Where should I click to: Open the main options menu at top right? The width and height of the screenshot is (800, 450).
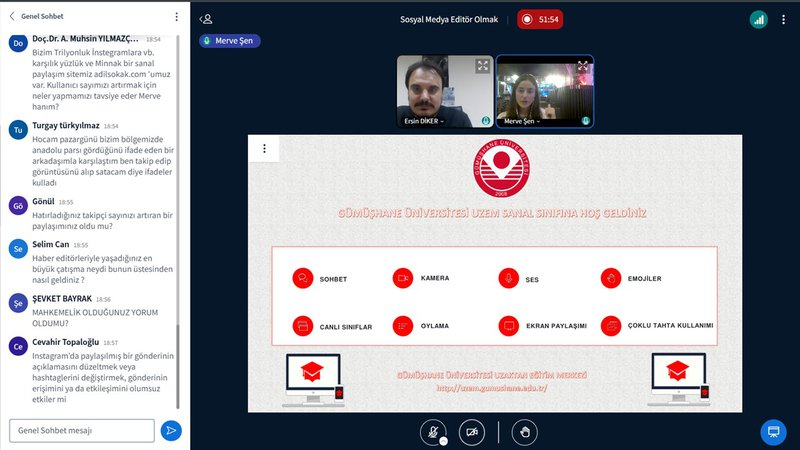783,18
